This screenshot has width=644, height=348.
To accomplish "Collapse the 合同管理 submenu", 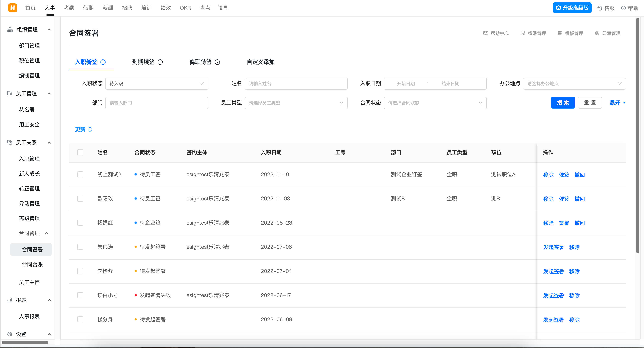I will pos(46,233).
